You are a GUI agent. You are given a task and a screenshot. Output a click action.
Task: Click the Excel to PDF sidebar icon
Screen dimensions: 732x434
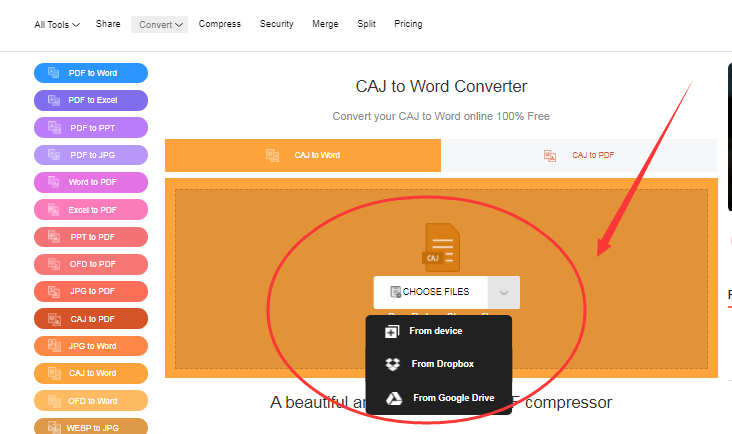[54, 210]
